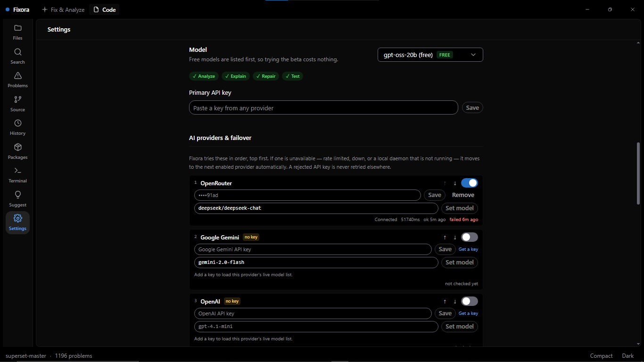Move Google Gemini provider up
The image size is (644, 362).
click(445, 238)
